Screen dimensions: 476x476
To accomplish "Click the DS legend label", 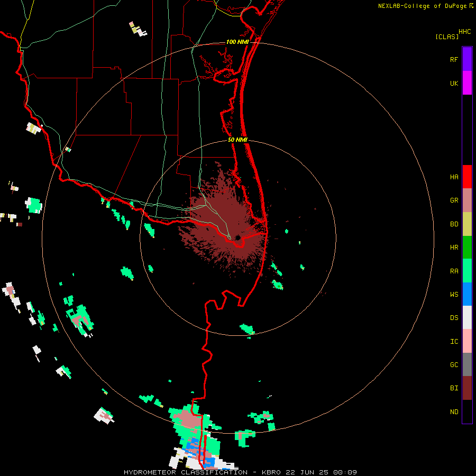I will click(x=454, y=318).
